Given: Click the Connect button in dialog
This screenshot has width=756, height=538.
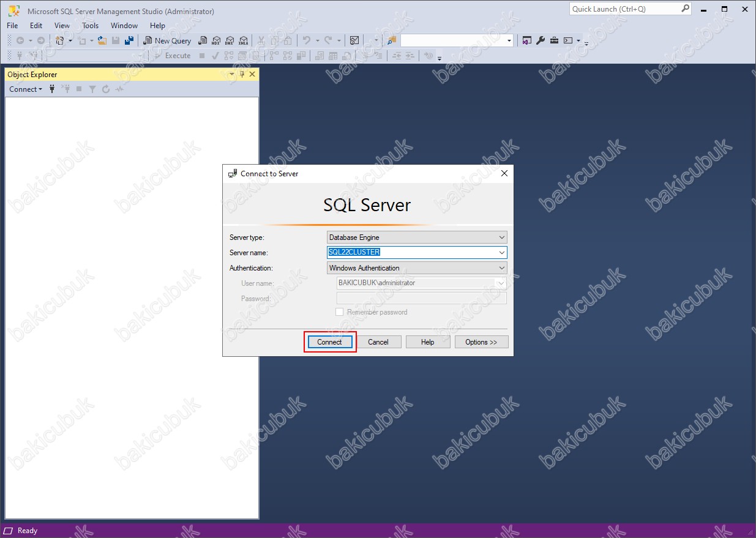Looking at the screenshot, I should 329,342.
